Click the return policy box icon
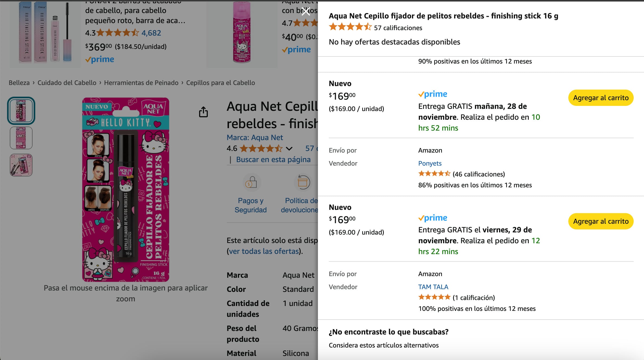The height and width of the screenshot is (360, 644). click(303, 182)
